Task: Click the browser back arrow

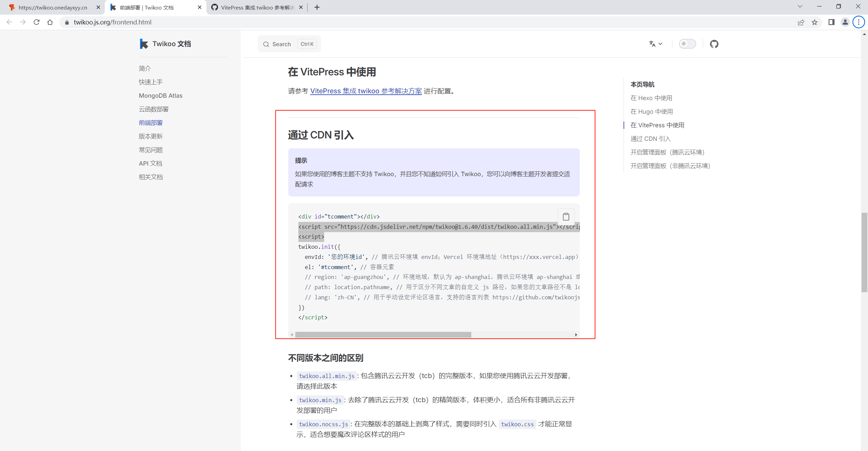Action: tap(9, 22)
